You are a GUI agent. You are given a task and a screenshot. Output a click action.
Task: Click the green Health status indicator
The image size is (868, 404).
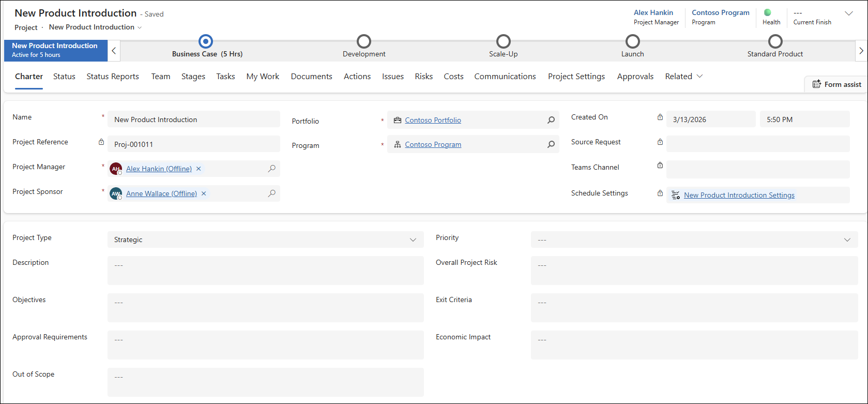767,12
